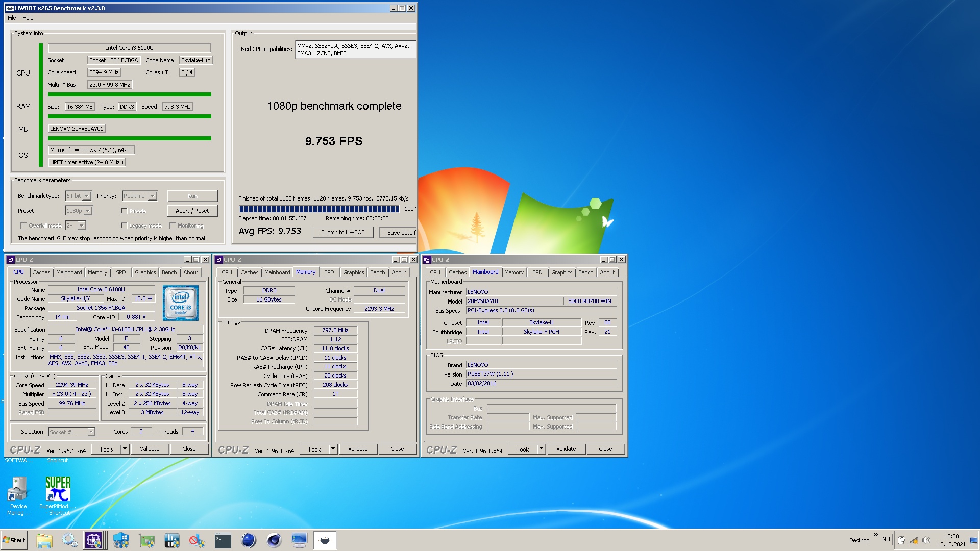Expand Tools arrow in CPU-Z Mainboard window
The width and height of the screenshot is (980, 551).
(x=541, y=449)
